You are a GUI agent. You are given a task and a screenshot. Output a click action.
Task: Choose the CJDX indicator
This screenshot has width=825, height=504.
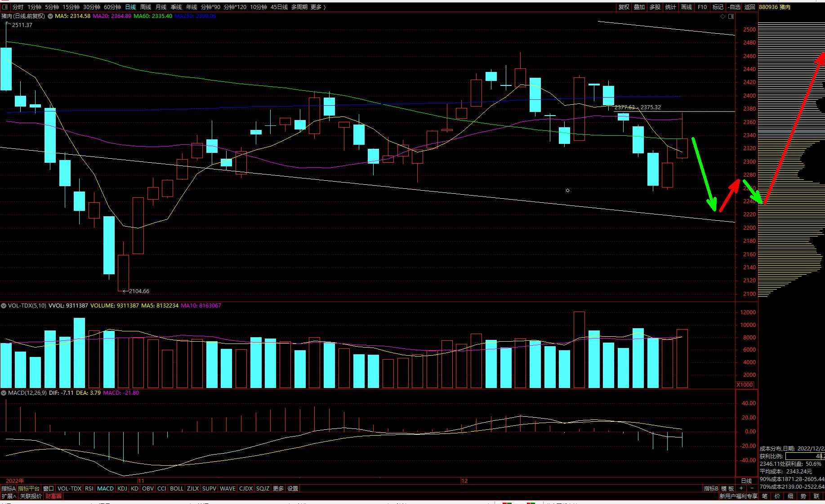[246, 488]
